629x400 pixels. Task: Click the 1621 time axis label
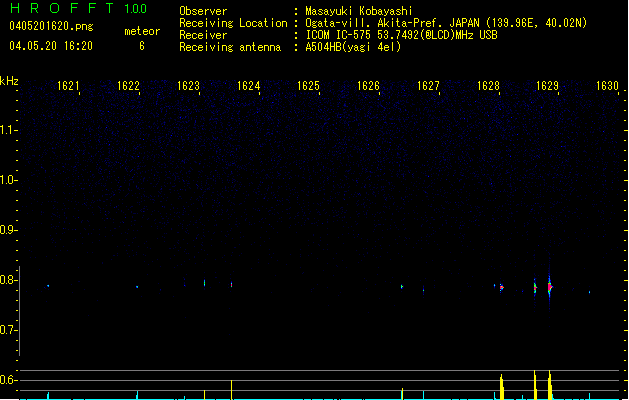[x=68, y=86]
